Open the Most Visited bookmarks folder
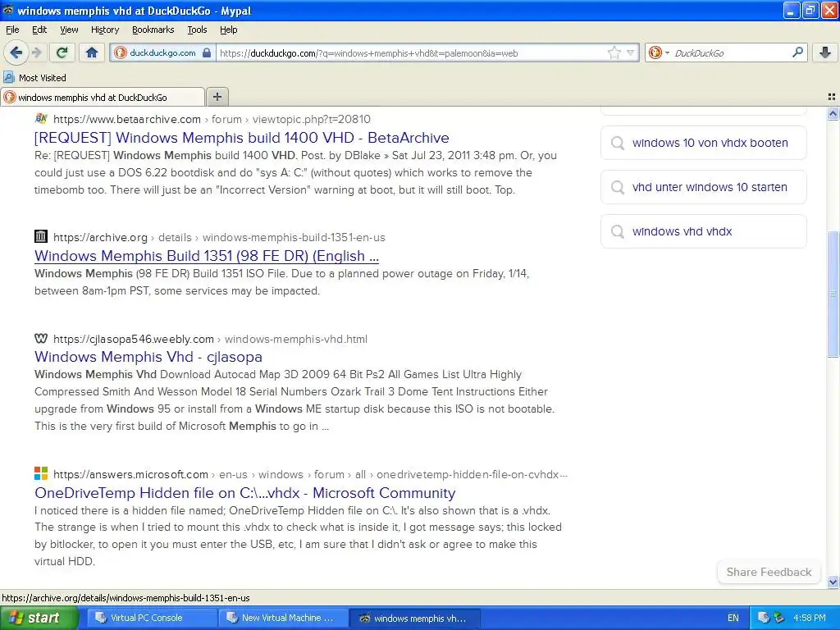Screen dimensions: 840x630 point(34,78)
